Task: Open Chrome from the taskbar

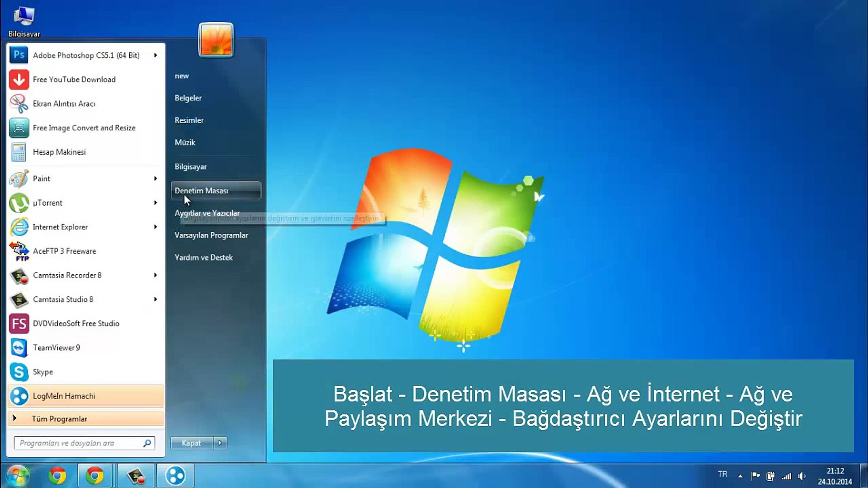Action: pos(57,476)
